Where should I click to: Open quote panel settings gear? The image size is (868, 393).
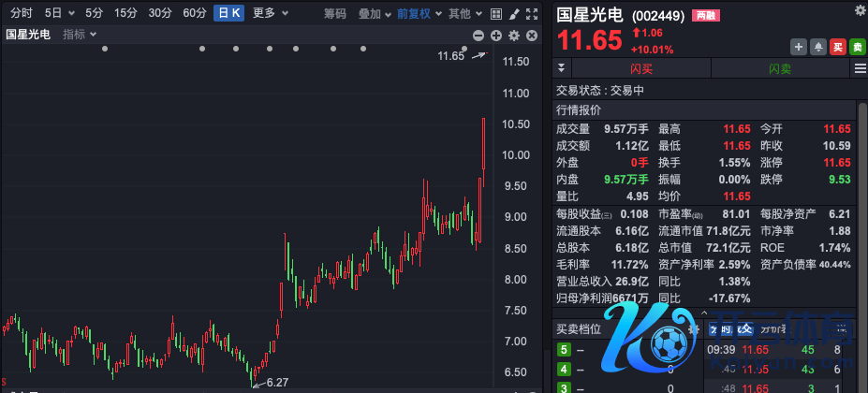(860, 10)
